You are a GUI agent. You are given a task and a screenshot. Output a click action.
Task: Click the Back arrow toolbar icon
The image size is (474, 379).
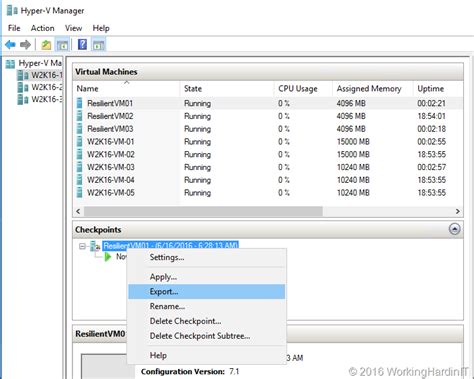coord(10,44)
